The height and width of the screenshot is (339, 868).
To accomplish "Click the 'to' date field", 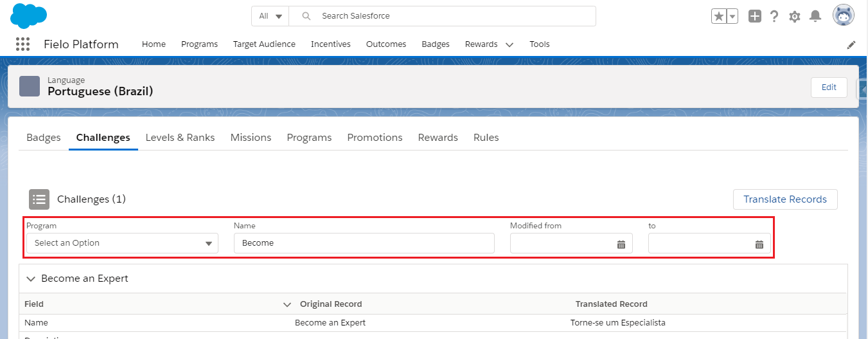I will (x=709, y=244).
